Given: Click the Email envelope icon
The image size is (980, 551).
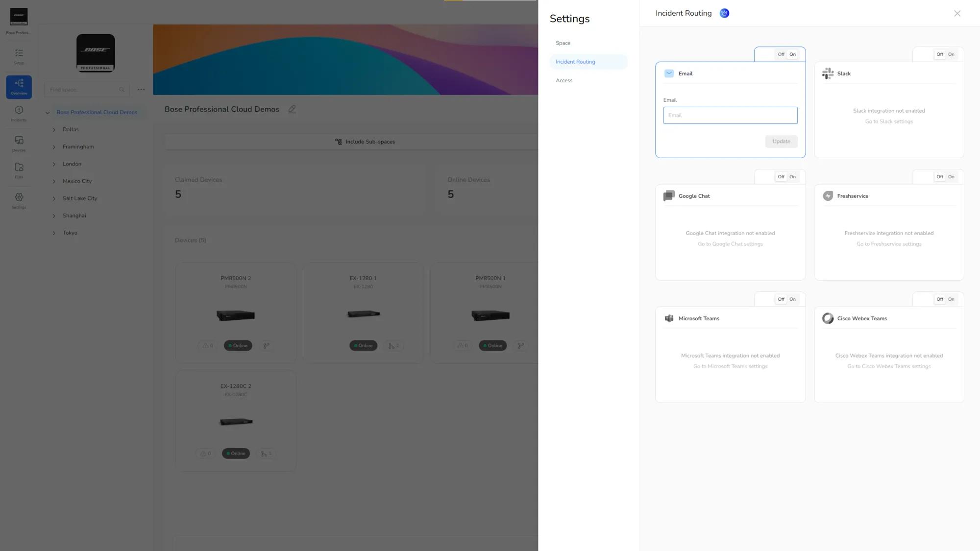Looking at the screenshot, I should coord(669,73).
